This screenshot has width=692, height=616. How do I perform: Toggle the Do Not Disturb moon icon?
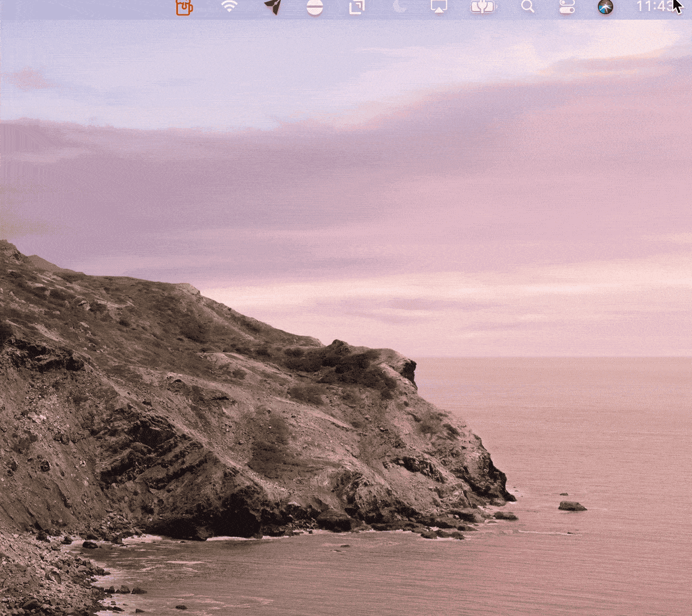pos(400,7)
